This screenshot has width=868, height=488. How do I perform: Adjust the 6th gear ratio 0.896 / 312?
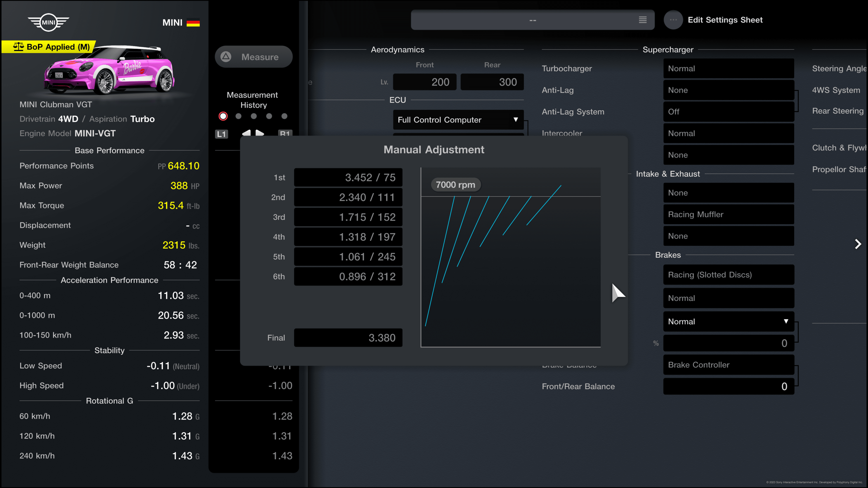coord(348,277)
